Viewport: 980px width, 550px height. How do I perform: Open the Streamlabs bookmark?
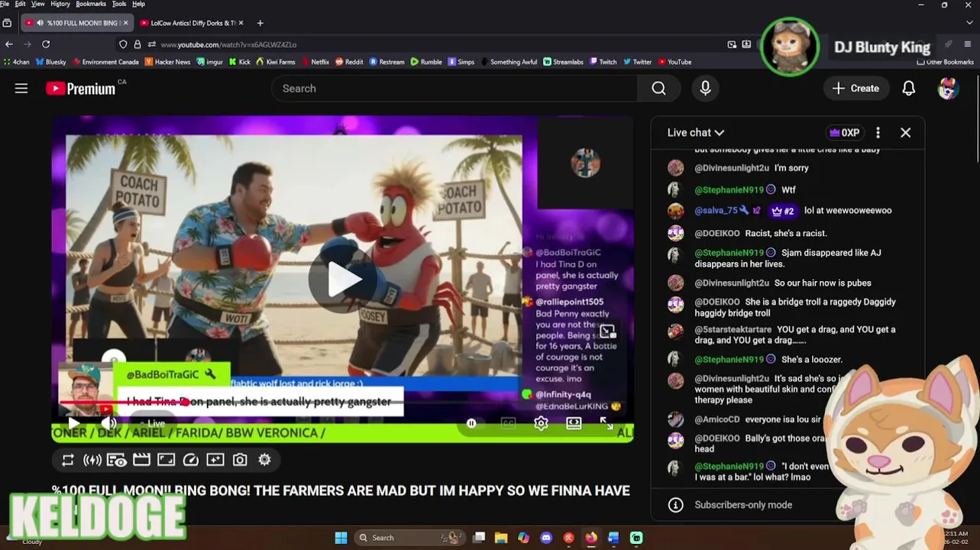[563, 62]
